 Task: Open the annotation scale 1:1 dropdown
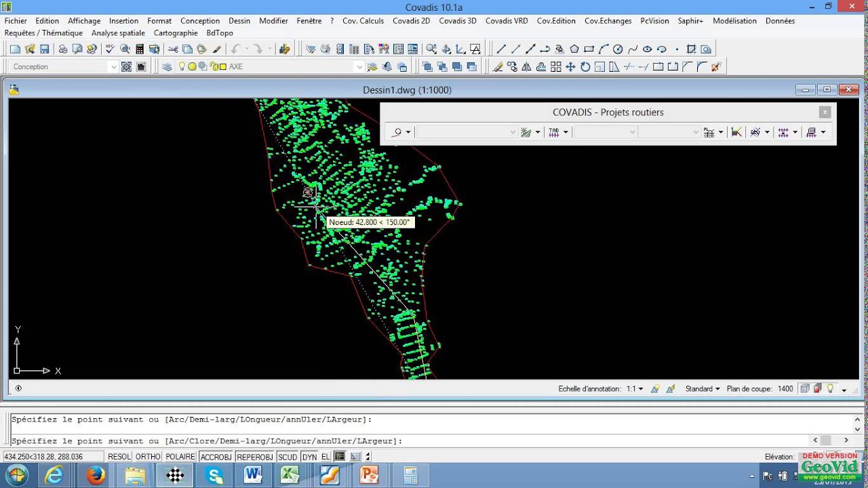(635, 389)
